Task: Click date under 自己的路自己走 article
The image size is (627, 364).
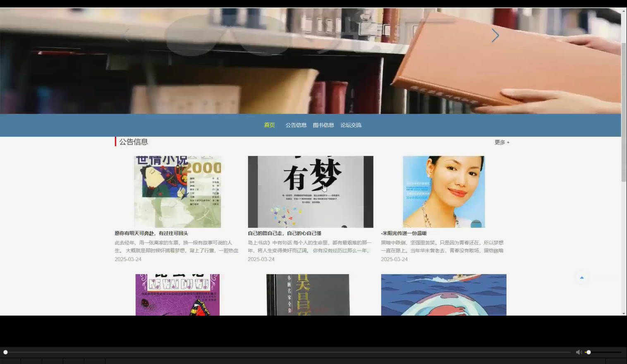Action: 261,259
